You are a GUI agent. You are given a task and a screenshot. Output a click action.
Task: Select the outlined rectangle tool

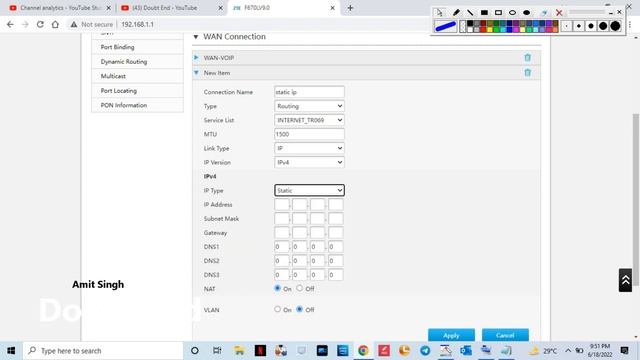pos(498,13)
